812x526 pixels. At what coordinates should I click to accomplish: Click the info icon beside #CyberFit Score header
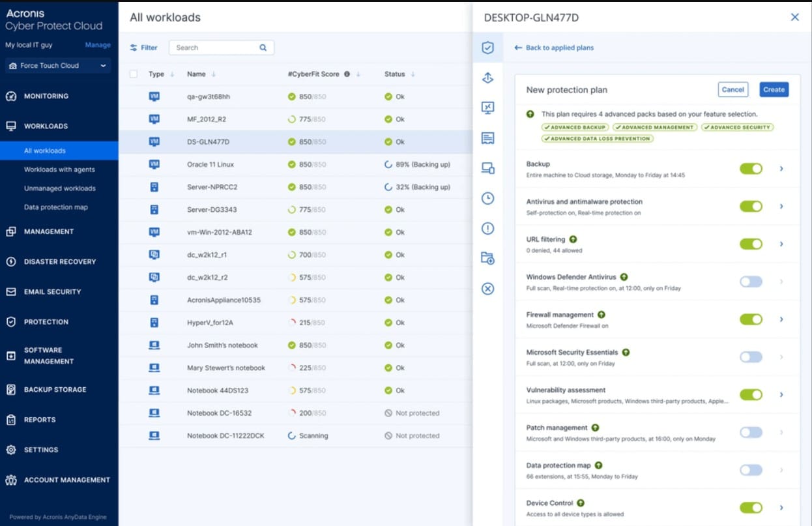(347, 74)
